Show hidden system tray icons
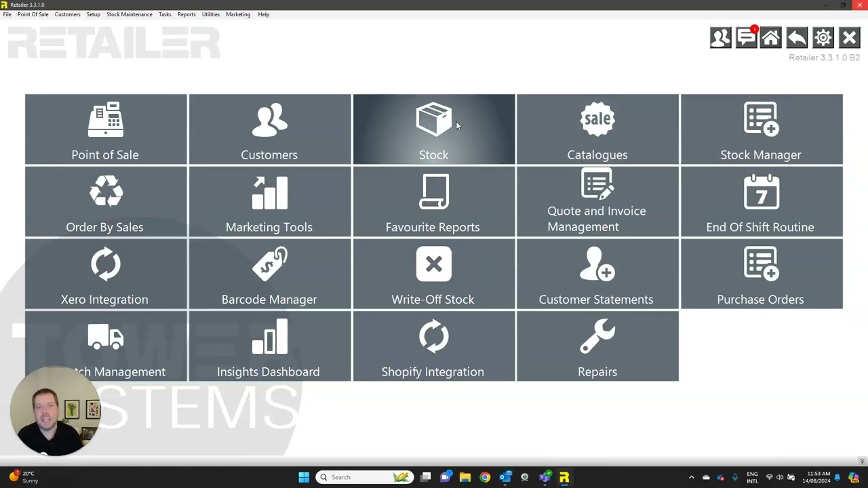 pos(692,477)
